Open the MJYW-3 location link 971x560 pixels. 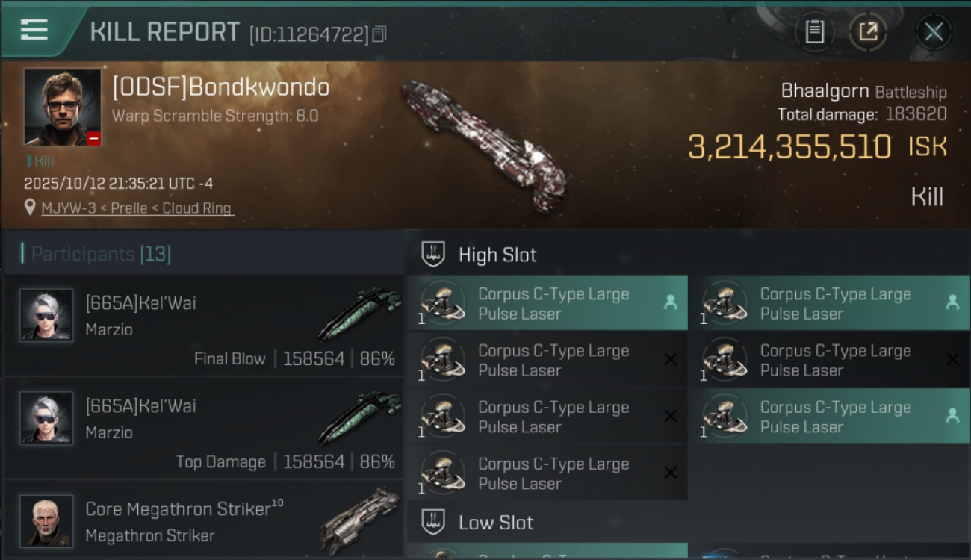click(x=136, y=208)
